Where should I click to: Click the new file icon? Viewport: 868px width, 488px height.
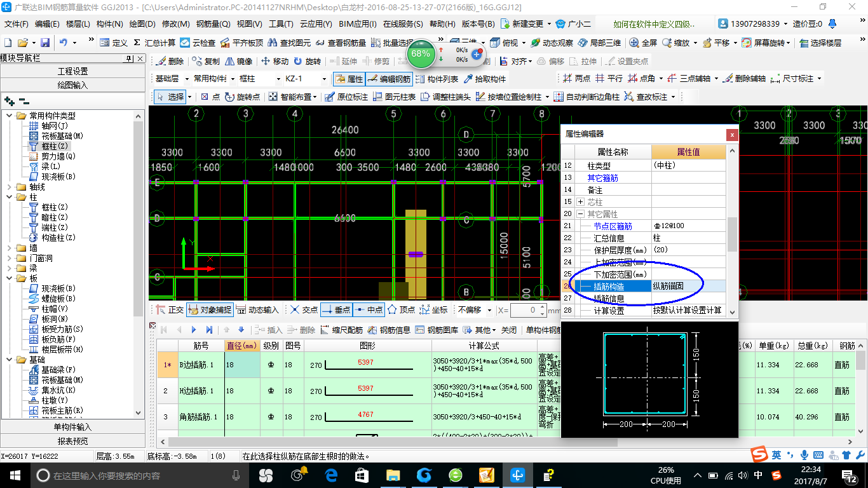pyautogui.click(x=8, y=43)
